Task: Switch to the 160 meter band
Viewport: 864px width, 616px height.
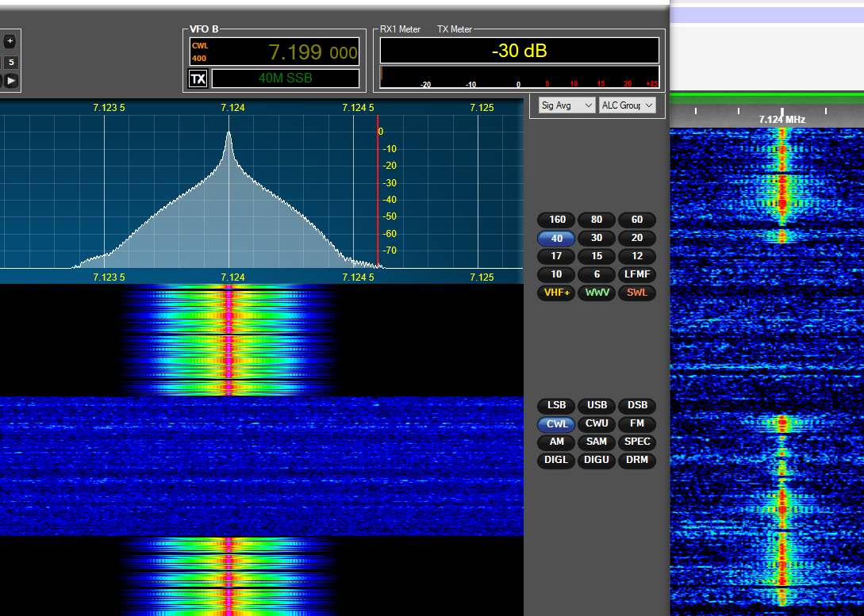Action: click(x=556, y=220)
